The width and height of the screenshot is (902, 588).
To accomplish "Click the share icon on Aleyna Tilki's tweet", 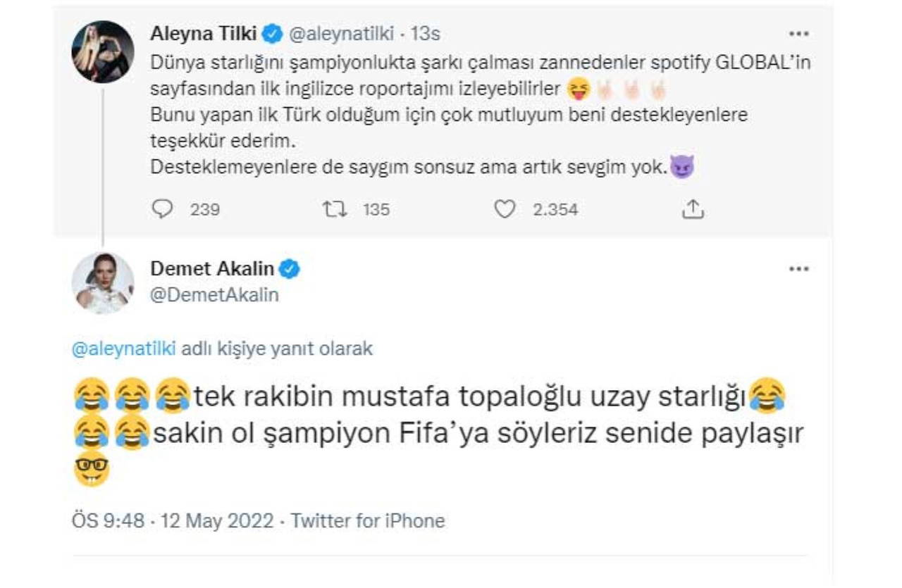I will click(693, 209).
